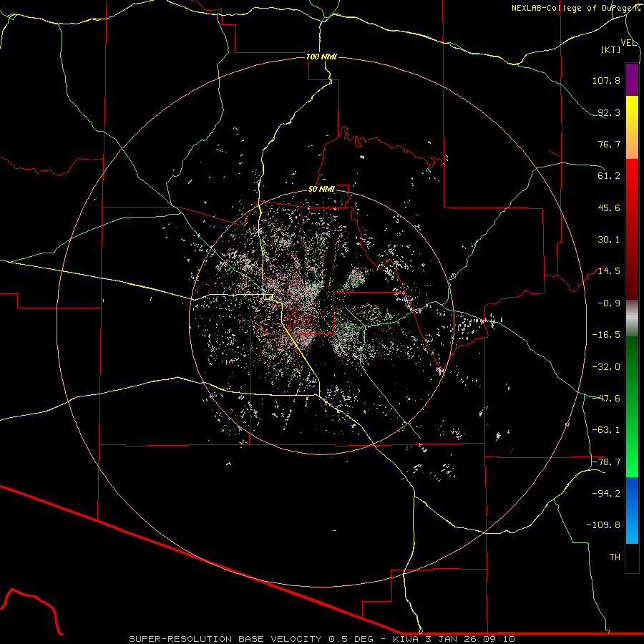The height and width of the screenshot is (644, 644).
Task: Select the -16.5 legend value
Action: click(606, 335)
